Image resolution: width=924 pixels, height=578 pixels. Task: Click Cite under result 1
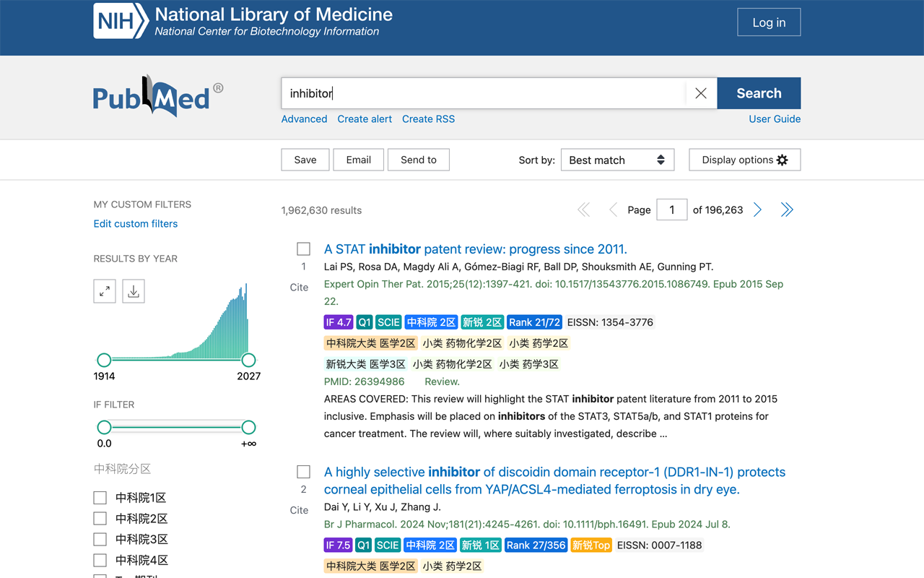click(299, 288)
